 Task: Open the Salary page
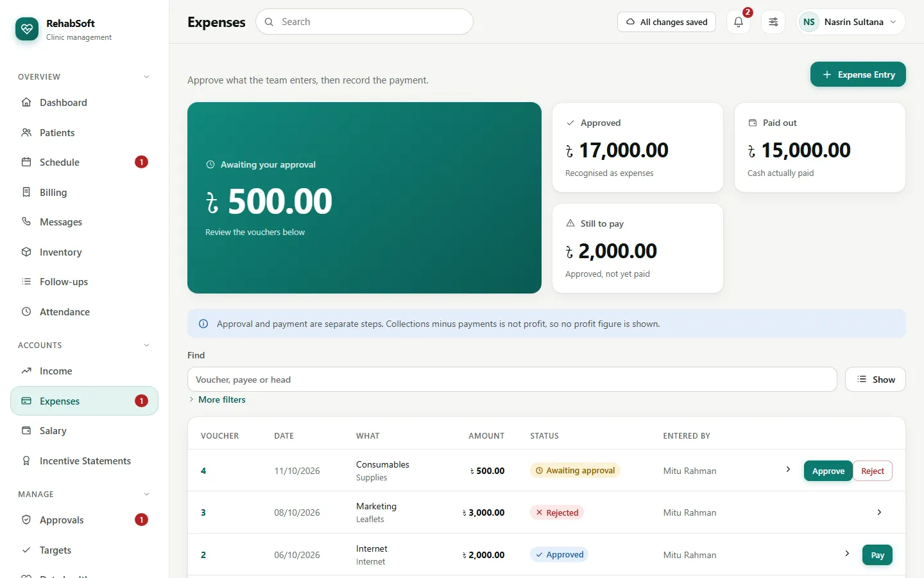point(84,430)
